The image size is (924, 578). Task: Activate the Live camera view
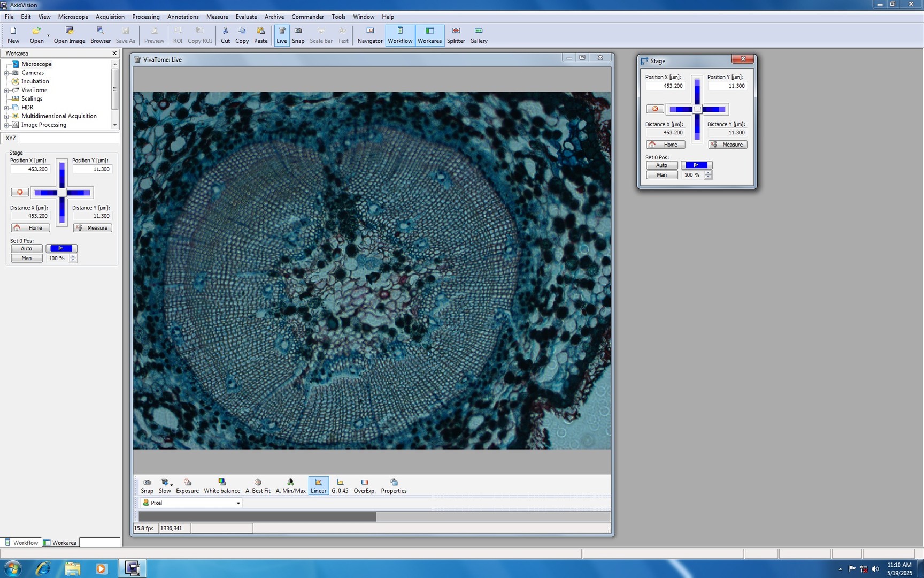(x=282, y=35)
